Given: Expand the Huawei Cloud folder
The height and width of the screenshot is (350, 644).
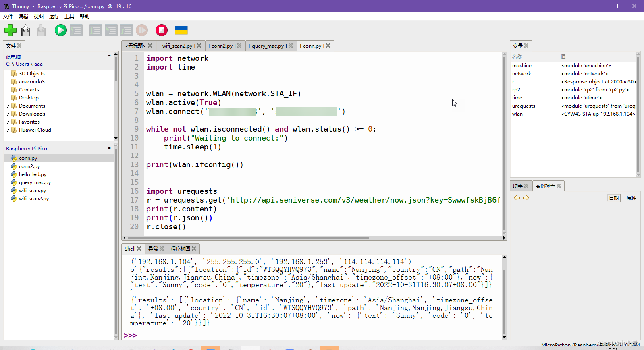Looking at the screenshot, I should [x=8, y=130].
